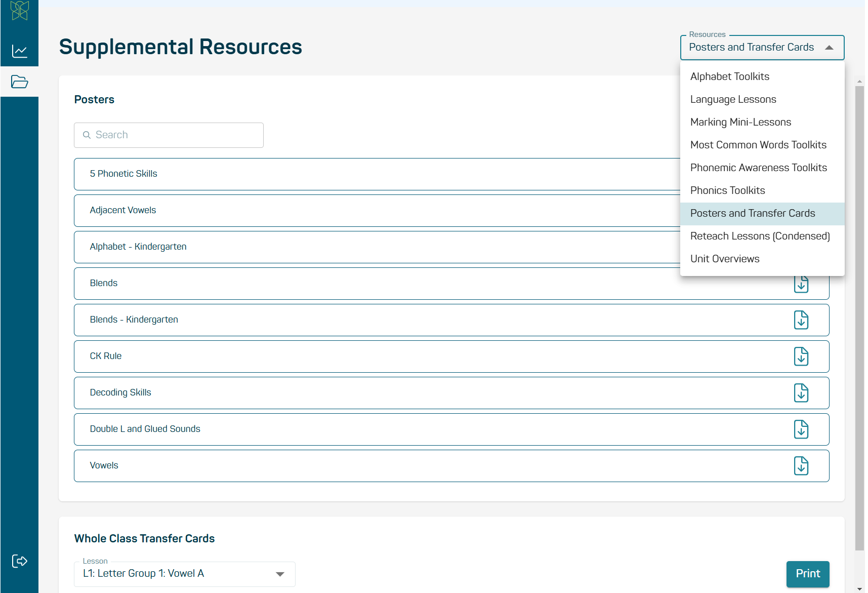Download the Blends poster
Screen dimensions: 868x593
point(801,284)
